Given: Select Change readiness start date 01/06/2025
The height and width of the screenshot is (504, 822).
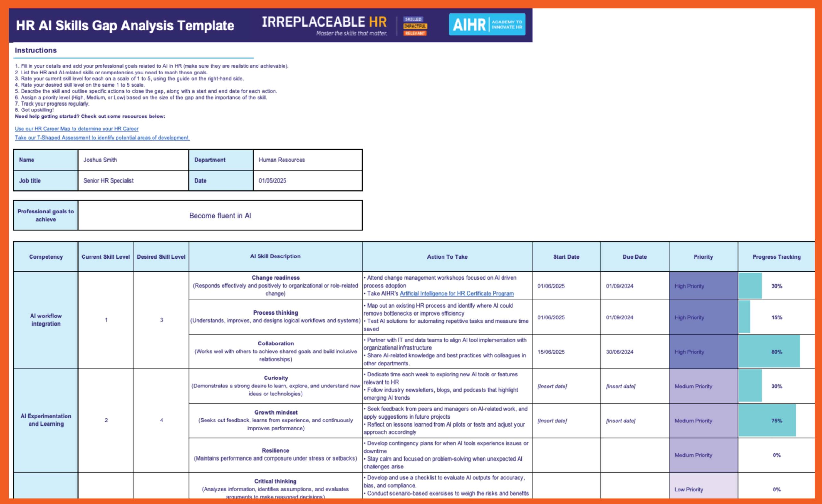Looking at the screenshot, I should point(566,286).
